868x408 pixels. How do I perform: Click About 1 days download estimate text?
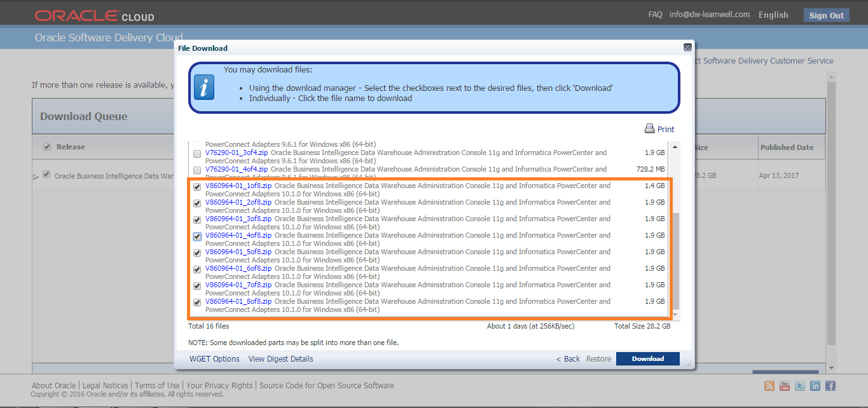point(530,326)
